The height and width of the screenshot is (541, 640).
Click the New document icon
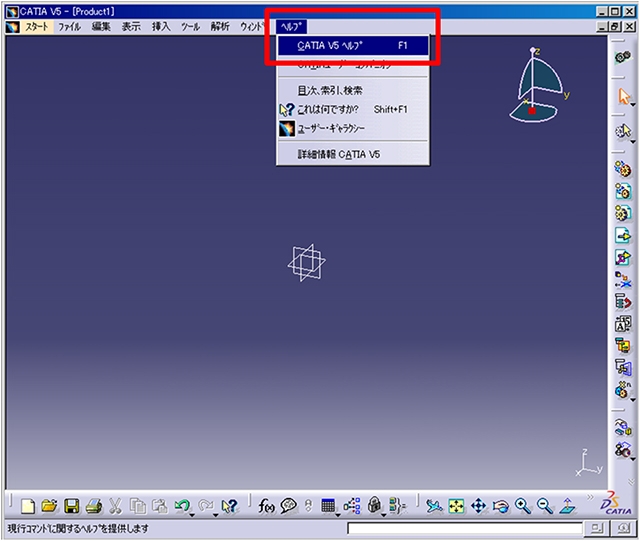tap(28, 507)
